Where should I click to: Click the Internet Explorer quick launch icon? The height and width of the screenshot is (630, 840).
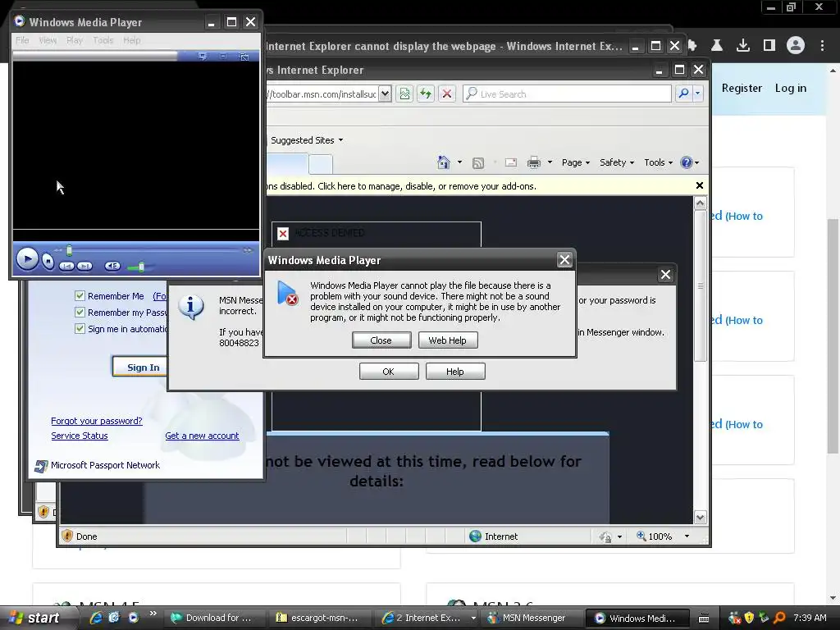click(x=96, y=618)
